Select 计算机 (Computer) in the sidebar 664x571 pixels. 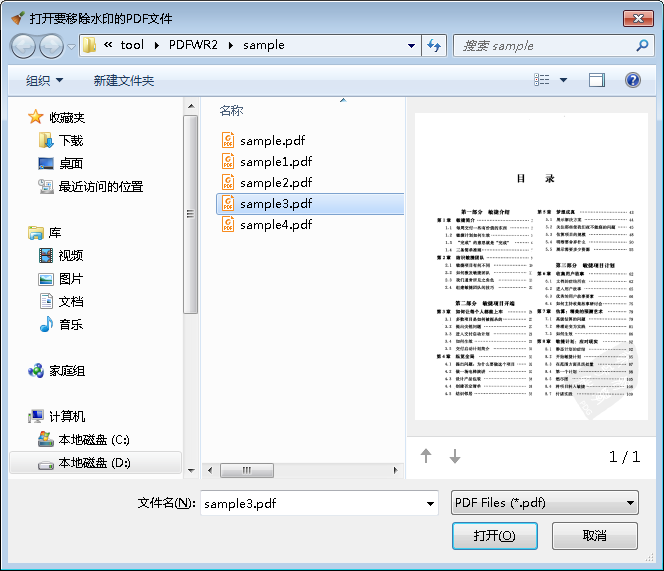(x=67, y=416)
